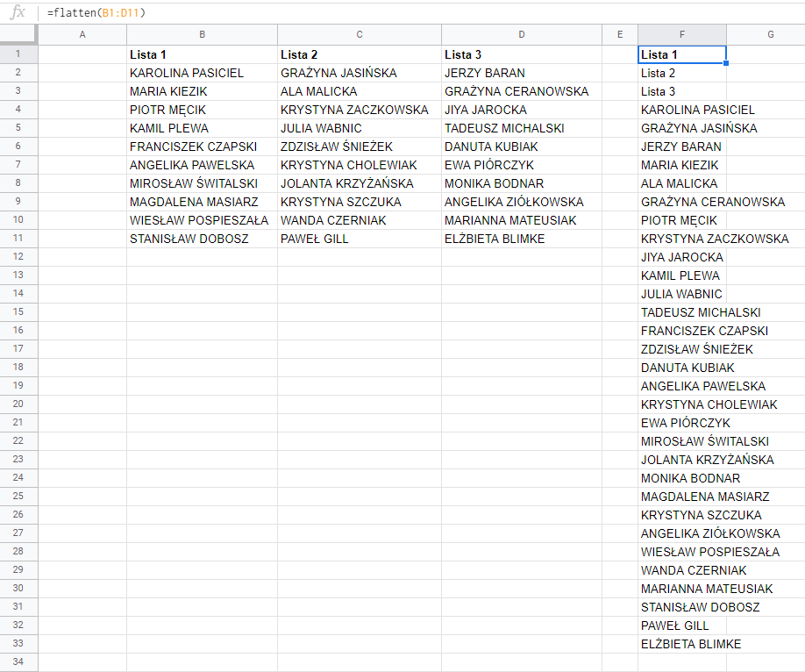Click F28 WIESŁAW POSPIESZAŁA in flattened list

coord(681,552)
